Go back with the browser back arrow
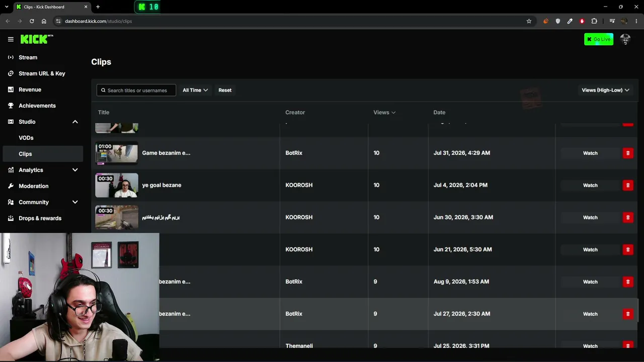644x362 pixels. coord(8,21)
